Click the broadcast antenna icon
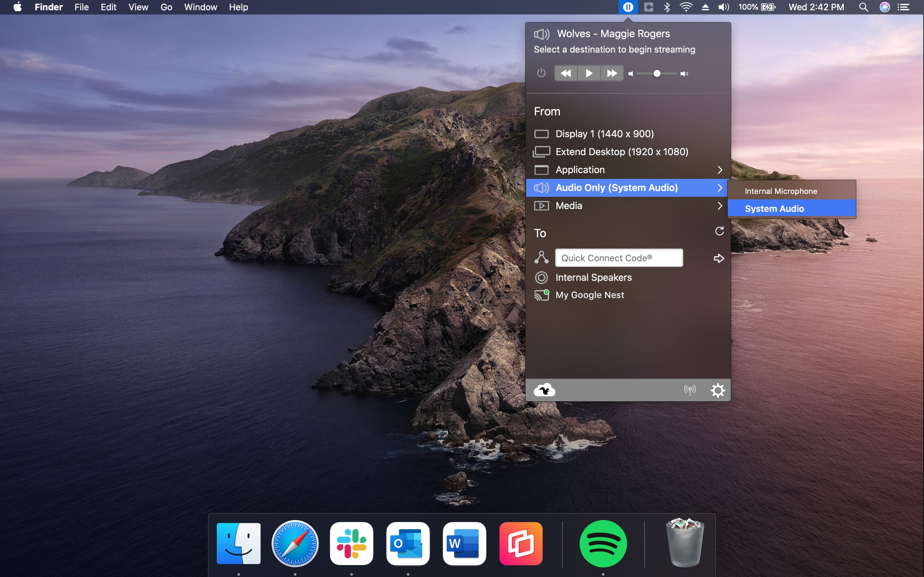This screenshot has width=924, height=577. click(x=690, y=390)
